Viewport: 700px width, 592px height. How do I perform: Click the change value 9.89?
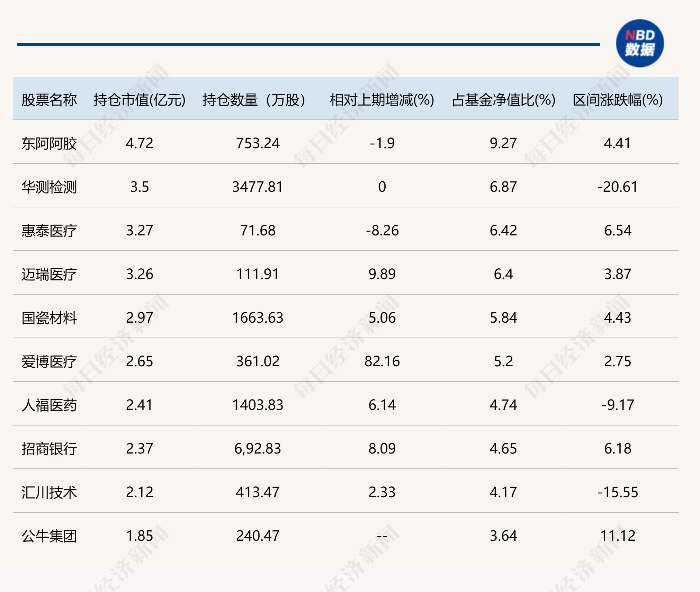click(x=382, y=274)
